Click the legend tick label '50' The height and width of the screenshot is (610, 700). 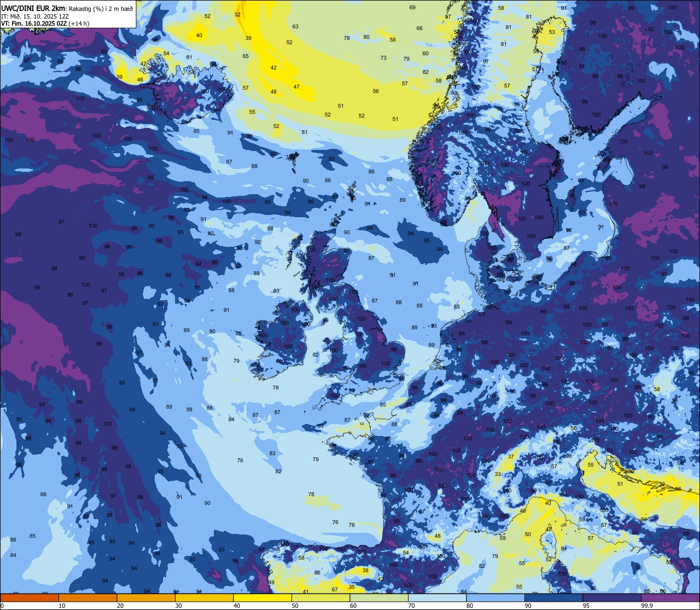[295, 606]
